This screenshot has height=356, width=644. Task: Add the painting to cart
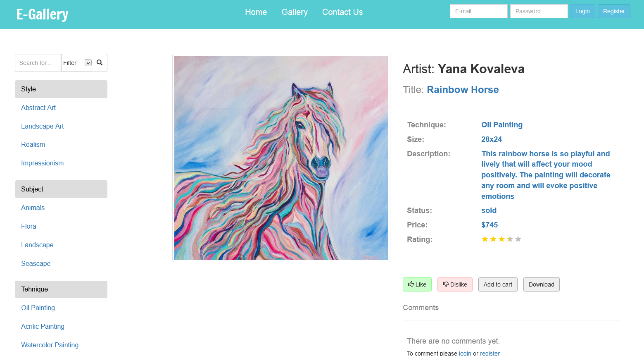498,284
